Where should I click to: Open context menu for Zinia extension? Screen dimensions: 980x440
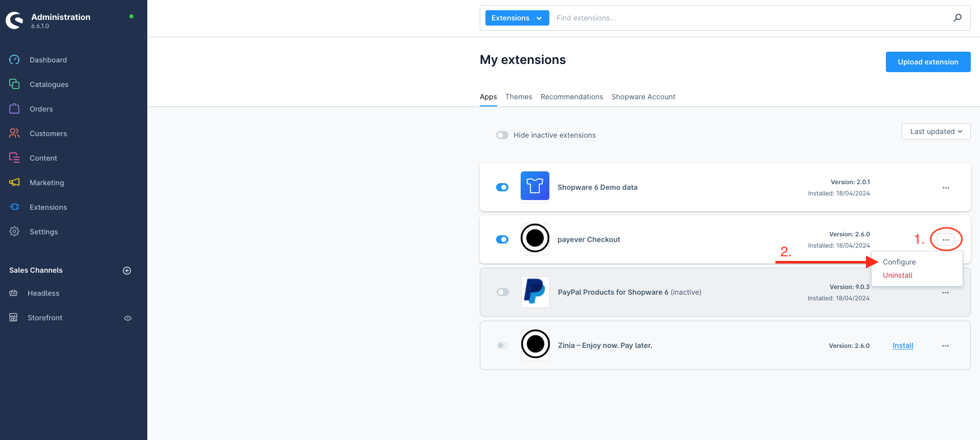click(945, 346)
